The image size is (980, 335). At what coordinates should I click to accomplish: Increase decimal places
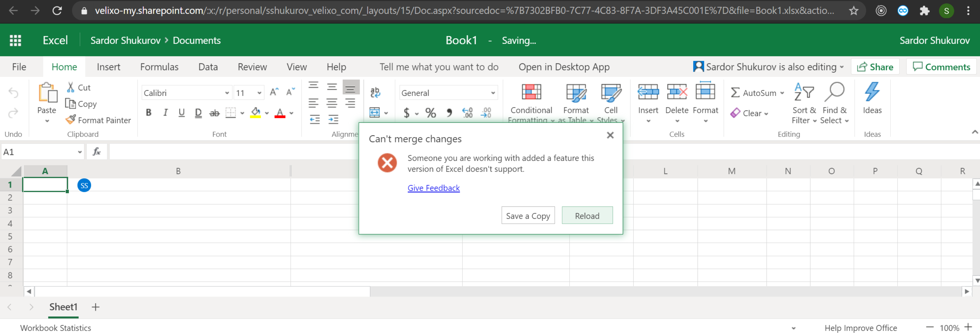pyautogui.click(x=468, y=113)
